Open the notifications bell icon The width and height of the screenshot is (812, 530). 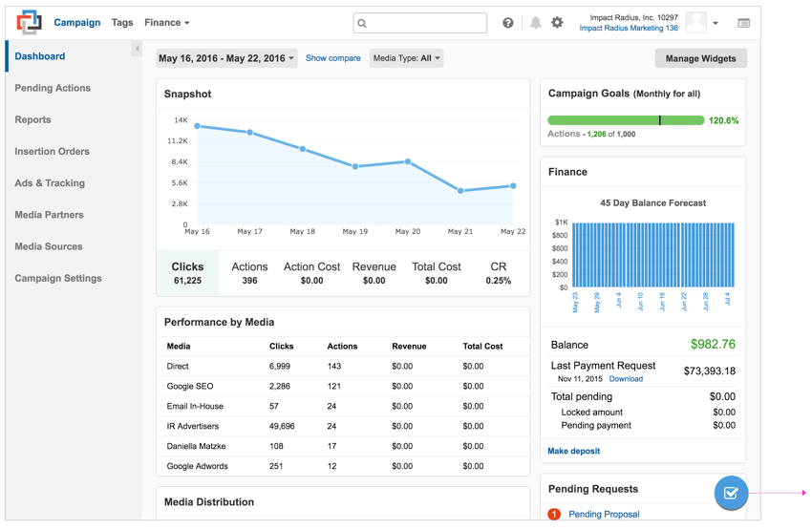536,23
